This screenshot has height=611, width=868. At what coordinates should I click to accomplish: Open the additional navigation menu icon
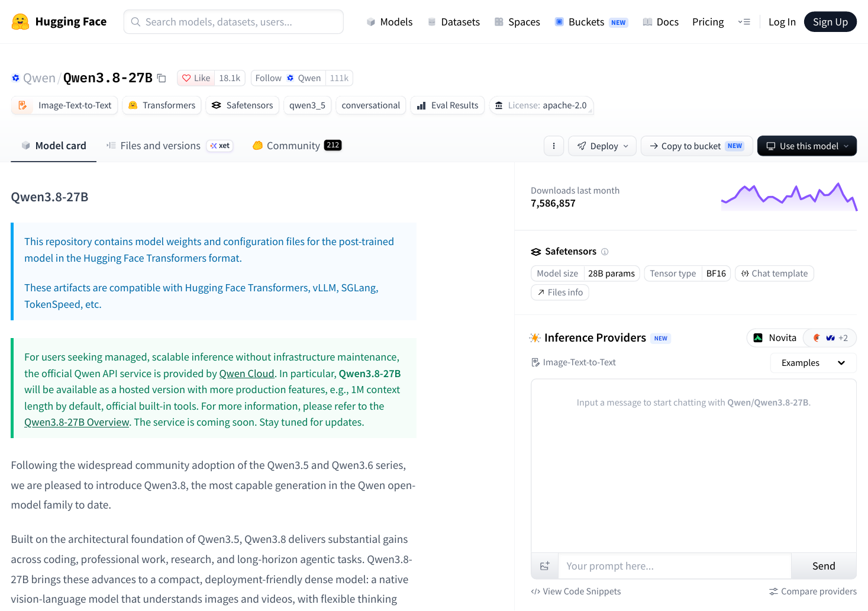[744, 22]
